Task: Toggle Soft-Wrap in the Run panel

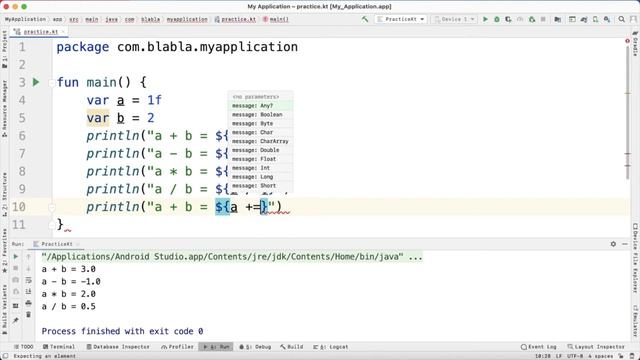Action: point(28,280)
